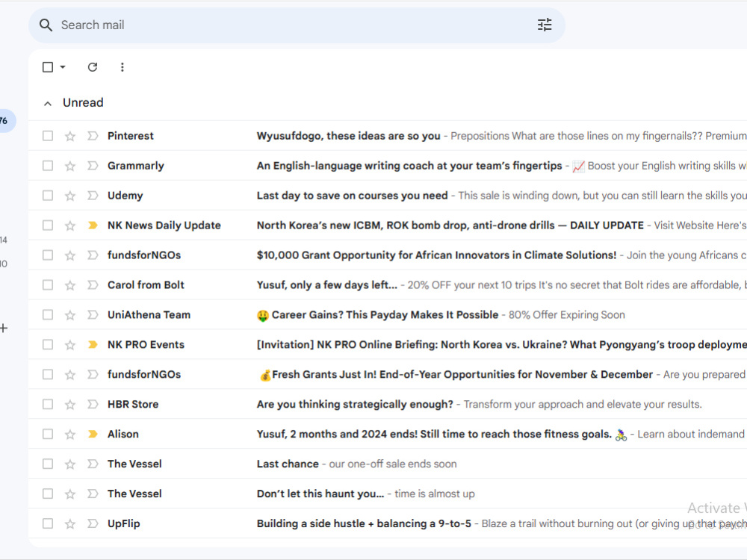Collapse the Unread section chevron
This screenshot has width=747, height=560.
click(48, 103)
